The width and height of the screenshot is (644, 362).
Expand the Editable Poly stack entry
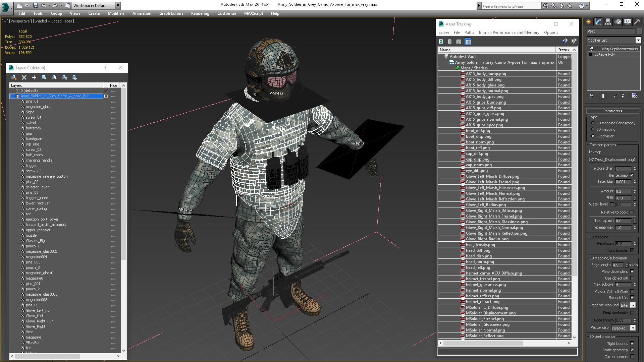pos(591,54)
